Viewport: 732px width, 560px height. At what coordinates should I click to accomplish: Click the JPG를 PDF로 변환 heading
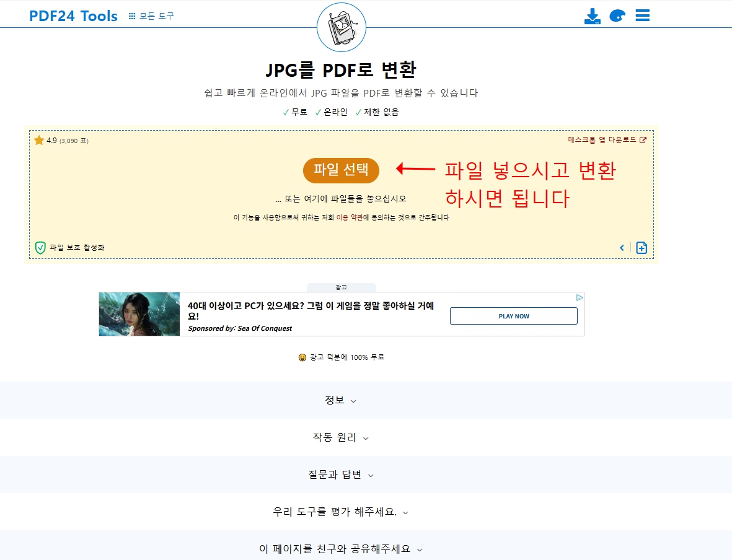click(341, 70)
